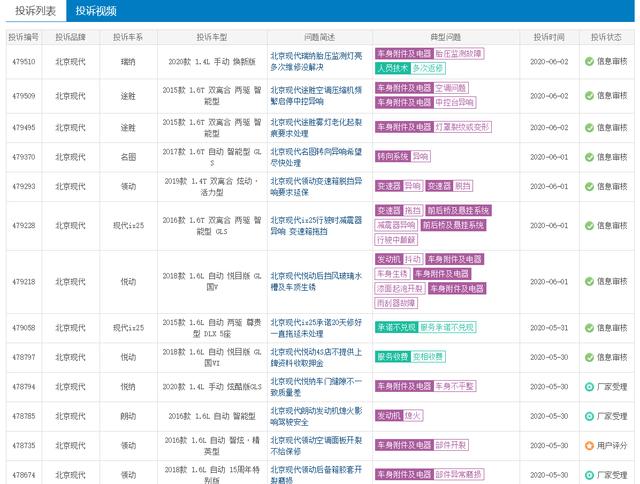The height and width of the screenshot is (484, 640).
Task: Click teal 厂家受理 status icon in row 478794
Action: click(x=589, y=387)
